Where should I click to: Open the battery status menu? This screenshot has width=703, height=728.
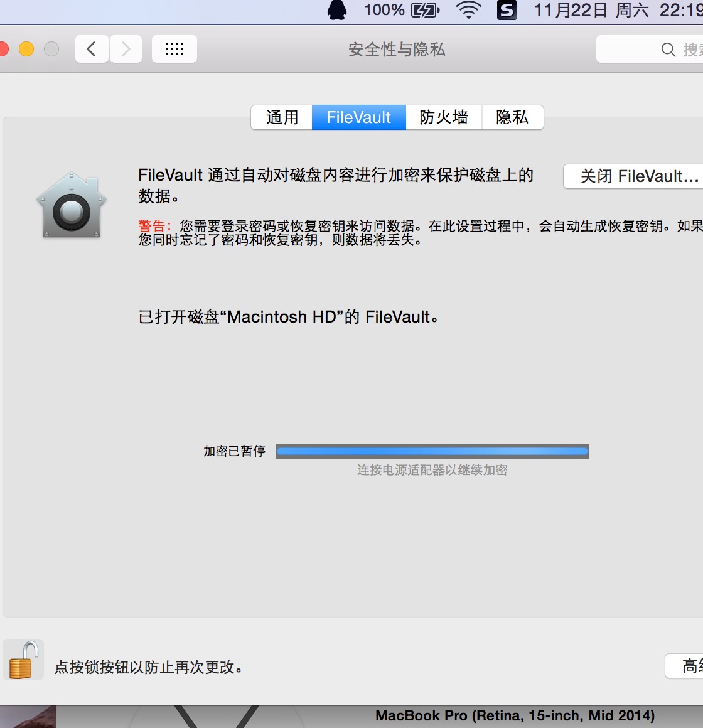[426, 10]
